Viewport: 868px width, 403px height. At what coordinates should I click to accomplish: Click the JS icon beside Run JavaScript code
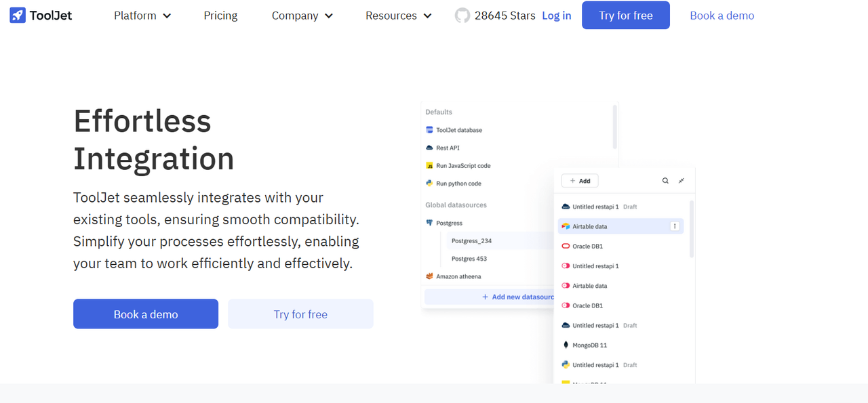(429, 165)
